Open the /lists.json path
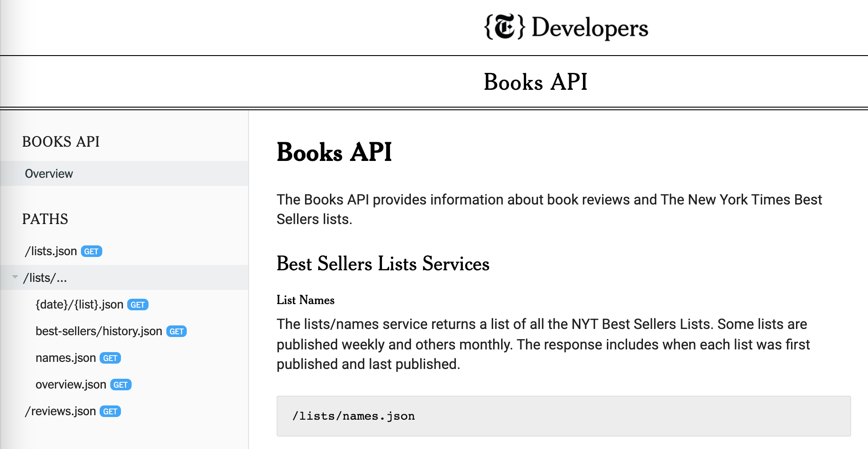868x449 pixels. pyautogui.click(x=51, y=251)
